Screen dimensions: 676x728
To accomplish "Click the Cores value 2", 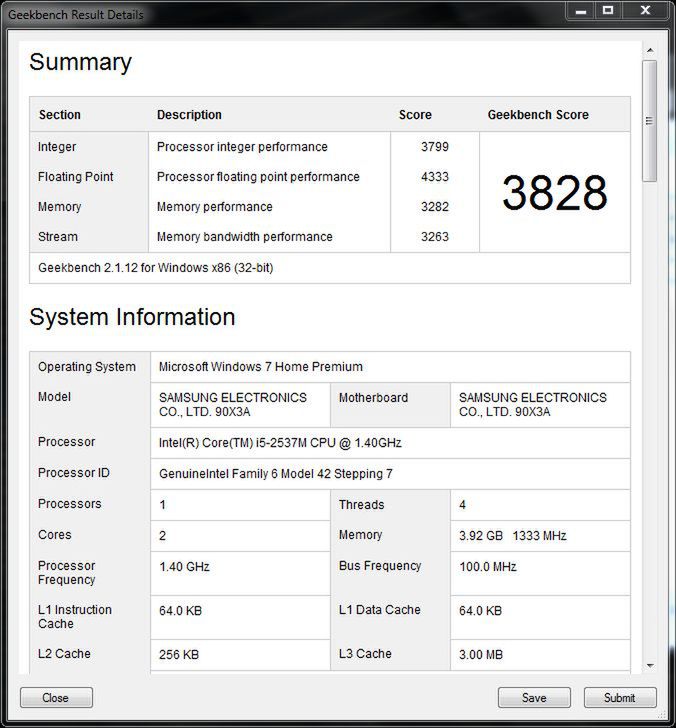I will pyautogui.click(x=162, y=536).
